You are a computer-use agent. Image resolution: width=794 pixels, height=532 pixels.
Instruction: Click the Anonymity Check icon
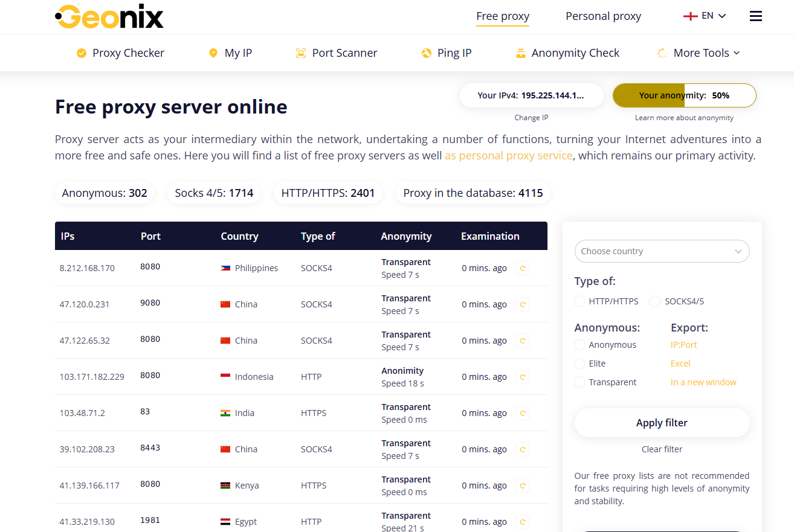(x=521, y=53)
